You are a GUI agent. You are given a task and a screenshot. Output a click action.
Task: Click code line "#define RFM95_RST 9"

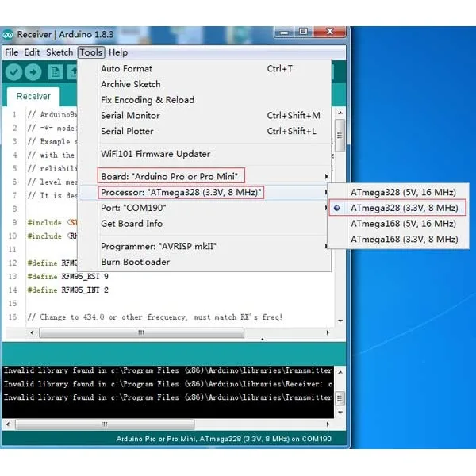pos(67,277)
